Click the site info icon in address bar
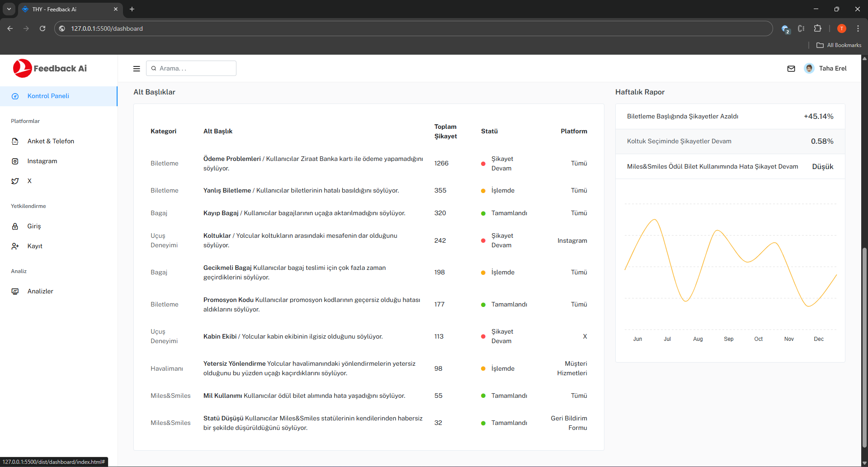The image size is (868, 467). pyautogui.click(x=62, y=28)
